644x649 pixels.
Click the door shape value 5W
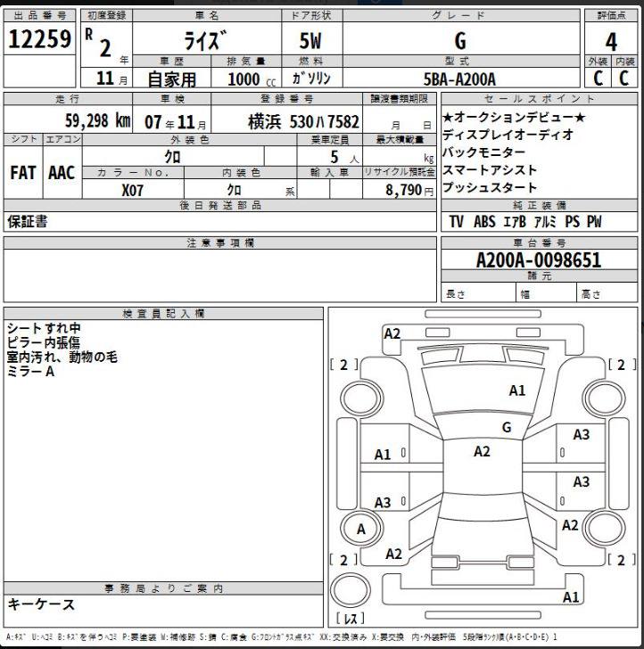[x=310, y=41]
